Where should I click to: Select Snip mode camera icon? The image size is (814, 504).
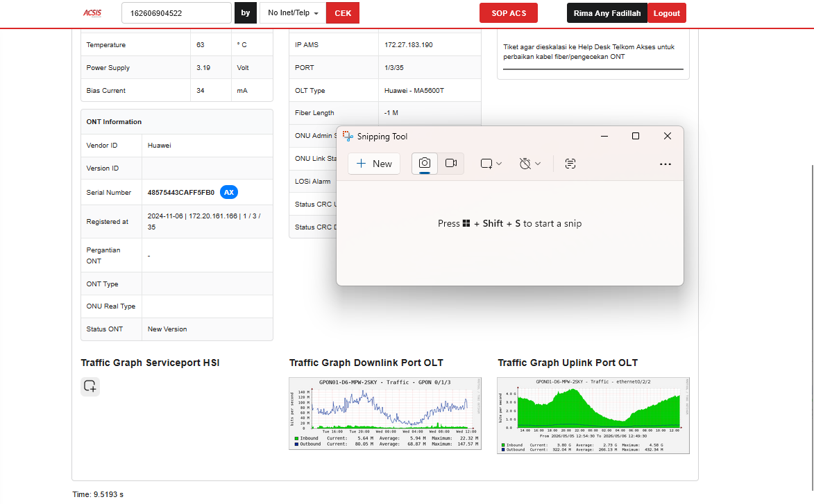pyautogui.click(x=425, y=164)
